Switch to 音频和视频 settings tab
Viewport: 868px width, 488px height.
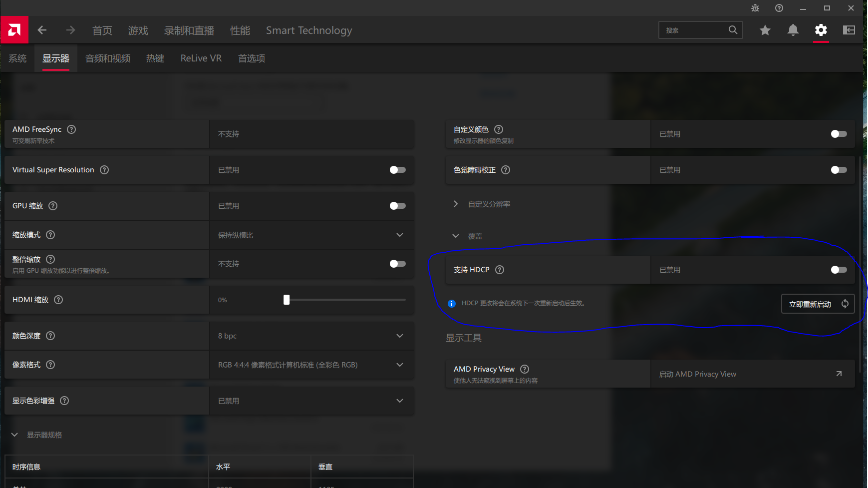click(108, 58)
